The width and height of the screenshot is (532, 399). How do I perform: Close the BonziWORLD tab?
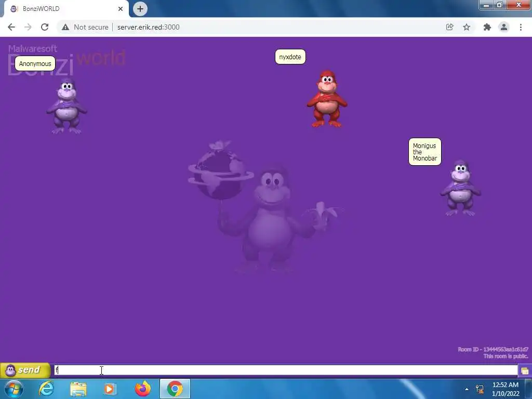pos(121,9)
